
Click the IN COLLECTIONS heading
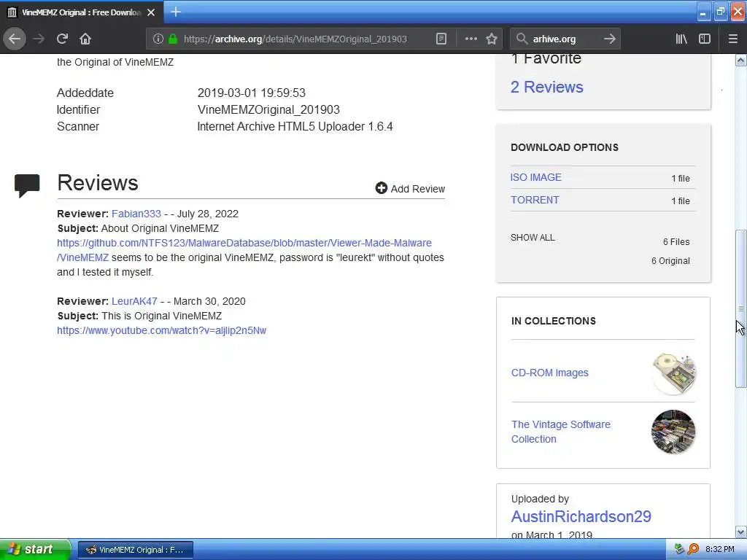tap(553, 321)
